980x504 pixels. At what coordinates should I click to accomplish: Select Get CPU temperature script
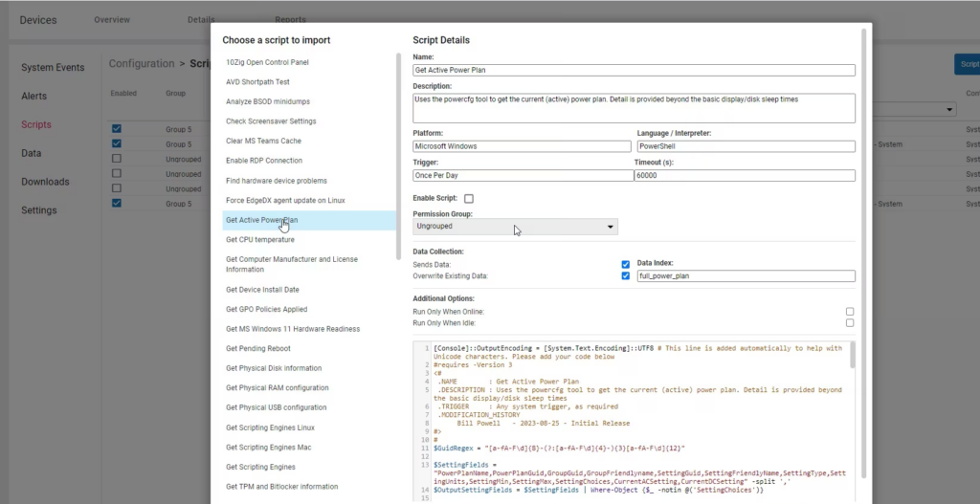pyautogui.click(x=260, y=240)
